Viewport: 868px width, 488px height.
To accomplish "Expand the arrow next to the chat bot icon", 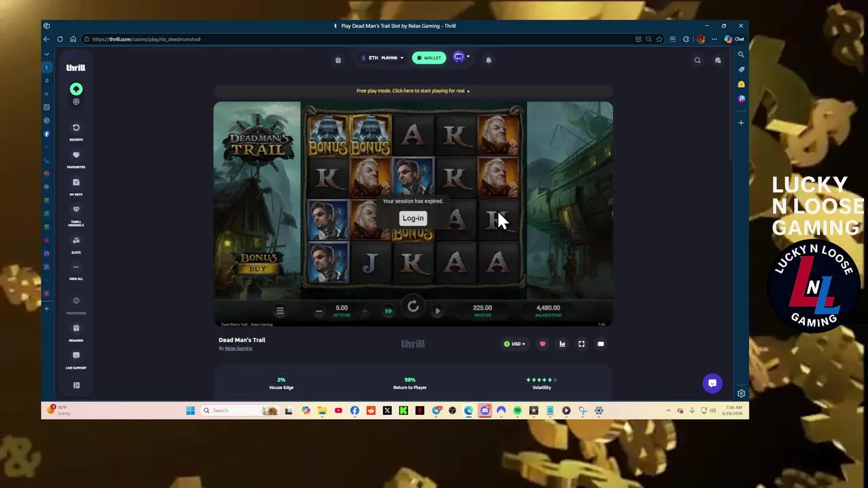I will pos(468,57).
